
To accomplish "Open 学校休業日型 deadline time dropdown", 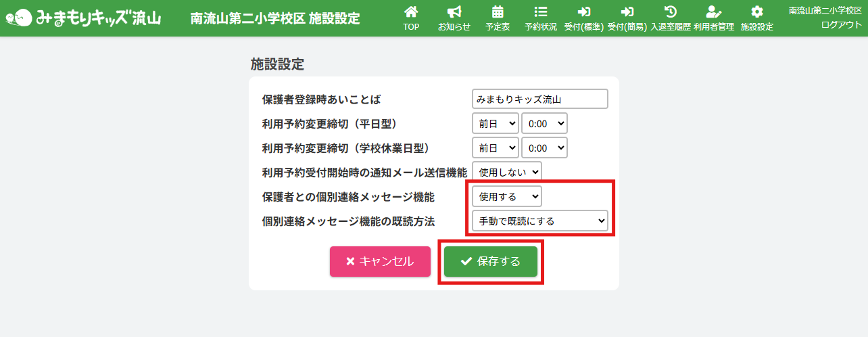I will tap(544, 148).
